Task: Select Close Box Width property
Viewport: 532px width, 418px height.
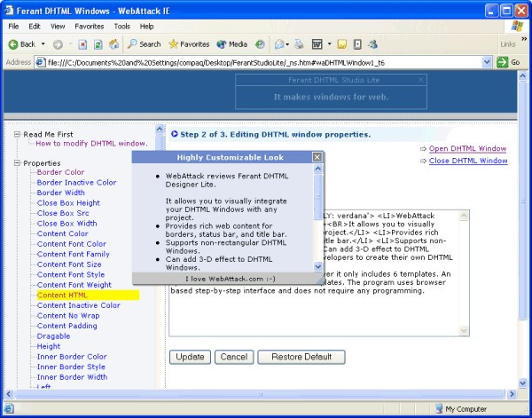Action: (66, 224)
